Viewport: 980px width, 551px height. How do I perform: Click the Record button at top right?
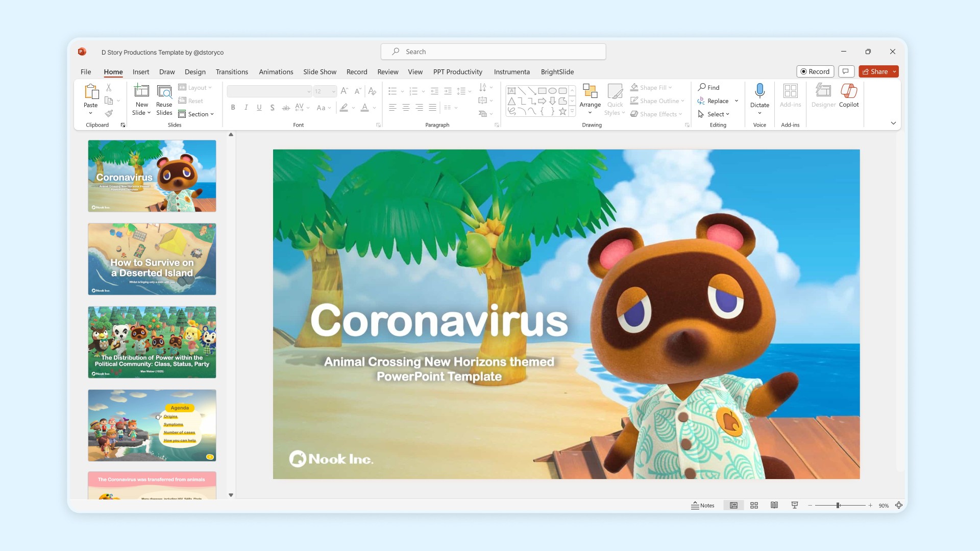point(815,71)
